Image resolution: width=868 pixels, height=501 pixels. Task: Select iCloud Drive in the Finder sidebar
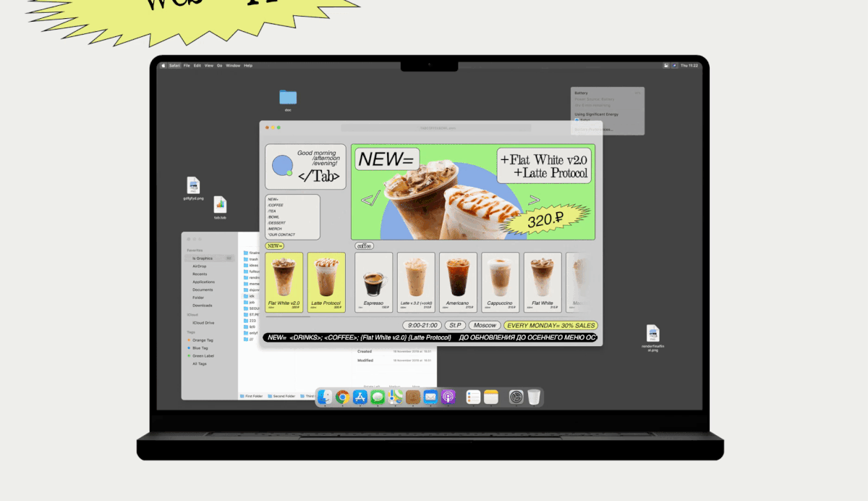click(x=203, y=323)
